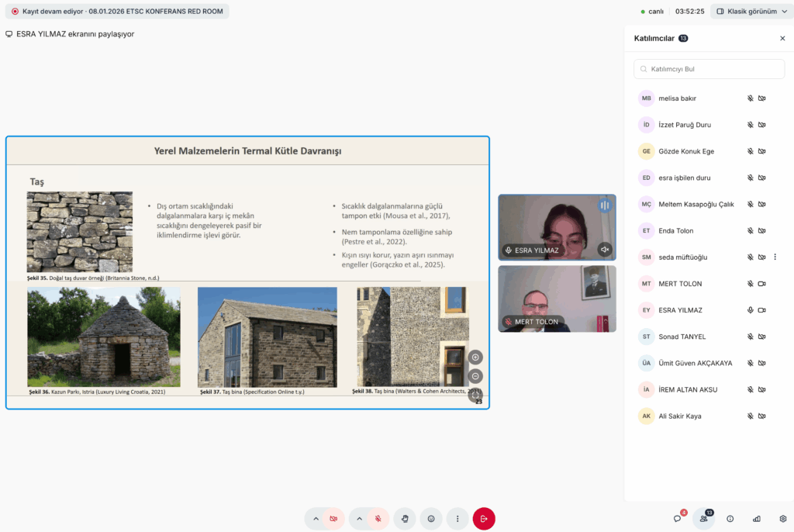Click the meeting info icon

(x=730, y=519)
